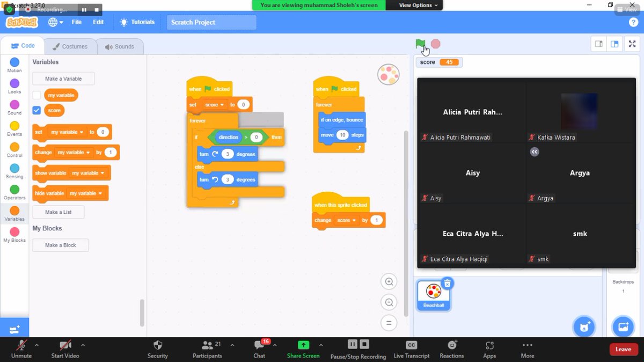Image resolution: width=644 pixels, height=362 pixels.
Task: Unmute the microphone in Zoom toolbar
Action: click(x=21, y=349)
